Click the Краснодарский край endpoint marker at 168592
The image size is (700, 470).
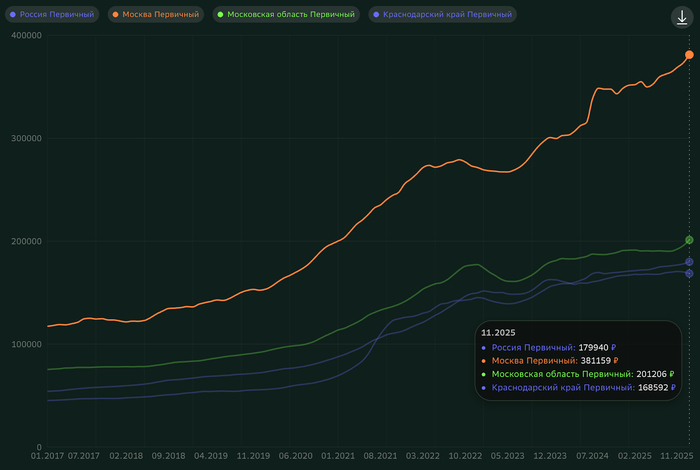click(689, 273)
